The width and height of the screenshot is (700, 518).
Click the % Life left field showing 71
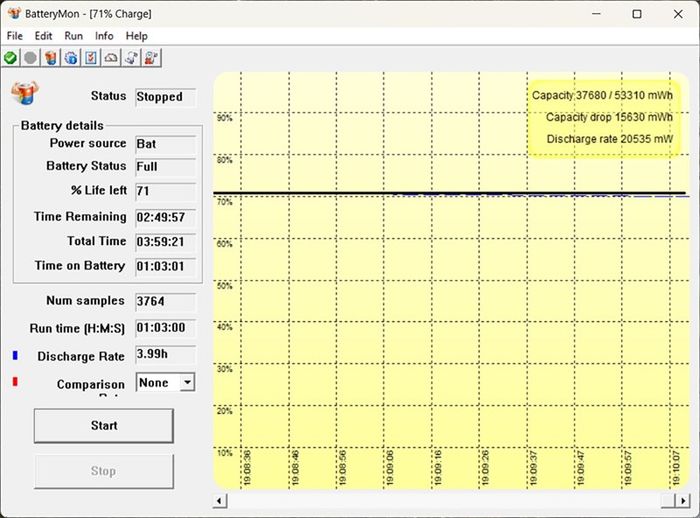pyautogui.click(x=165, y=192)
